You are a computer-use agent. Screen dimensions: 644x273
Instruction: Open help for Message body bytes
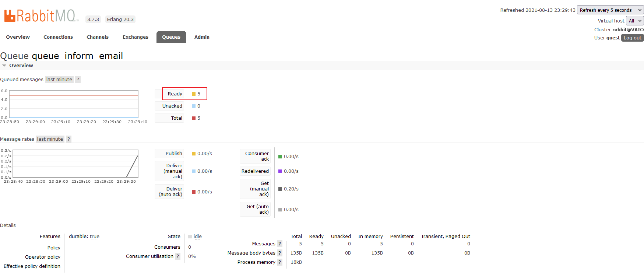[280, 253]
